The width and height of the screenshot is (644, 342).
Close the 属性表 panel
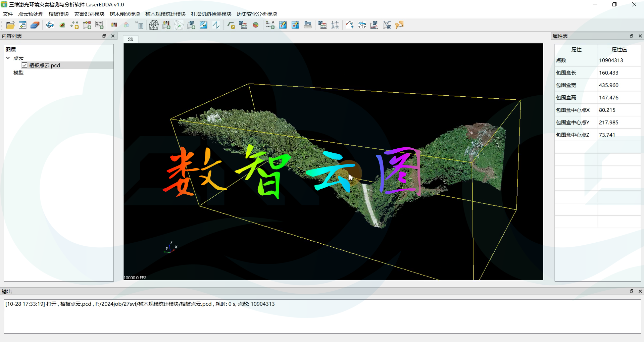[x=640, y=36]
